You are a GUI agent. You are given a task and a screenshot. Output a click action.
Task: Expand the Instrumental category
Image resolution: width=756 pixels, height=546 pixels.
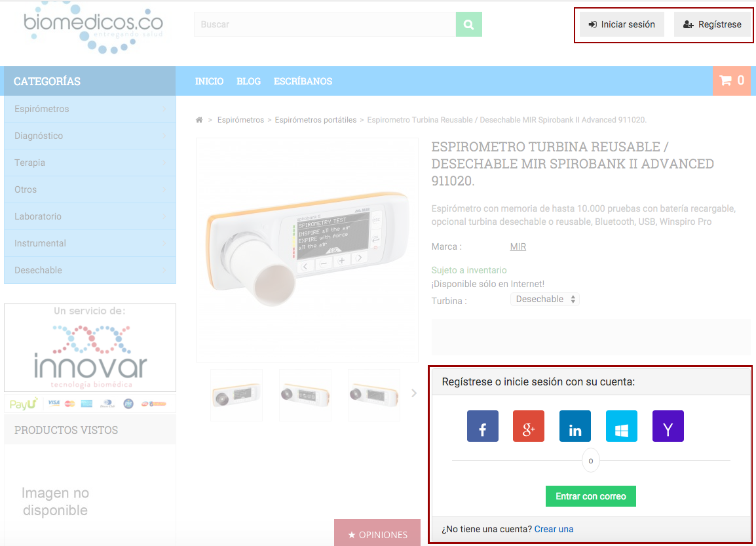pyautogui.click(x=90, y=243)
